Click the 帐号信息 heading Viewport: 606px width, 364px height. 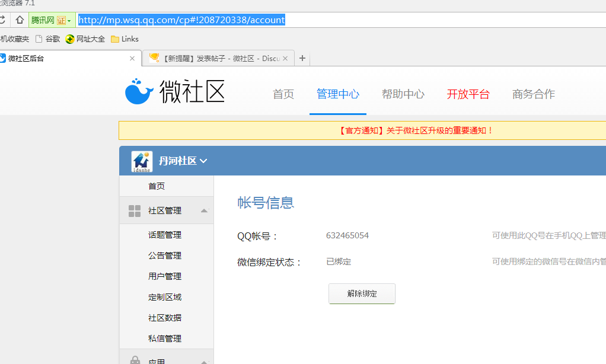(266, 203)
